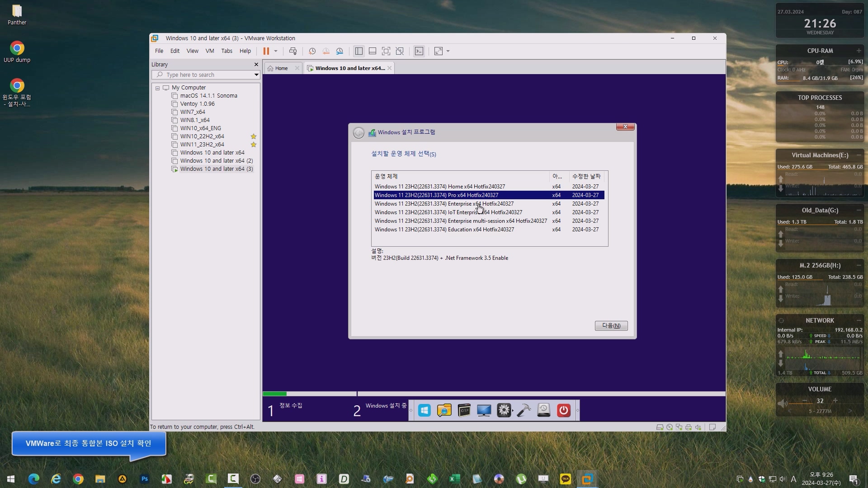
Task: Click 다음(N) button to proceed
Action: [x=611, y=325]
